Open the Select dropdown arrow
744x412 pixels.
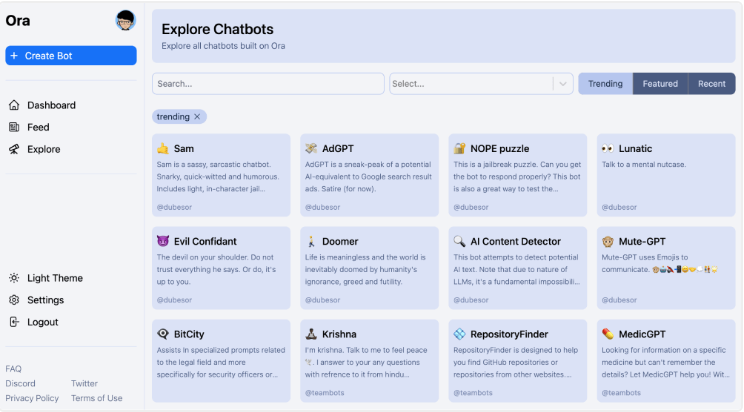pyautogui.click(x=563, y=84)
